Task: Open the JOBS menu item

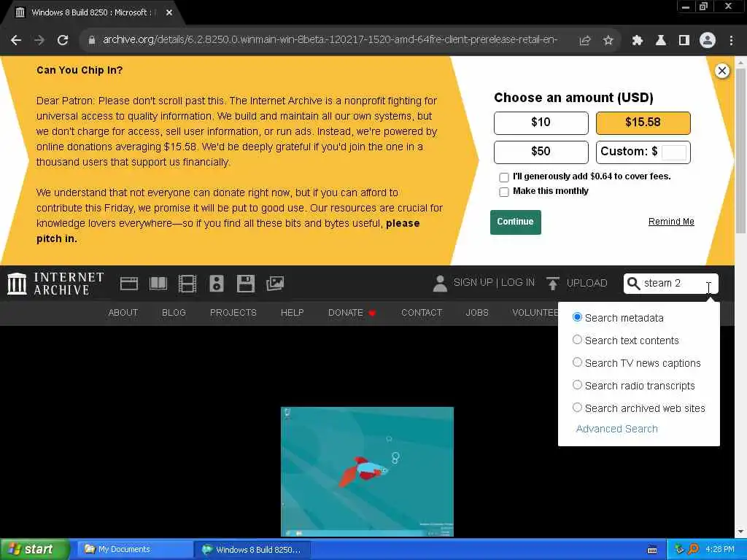Action: tap(477, 313)
